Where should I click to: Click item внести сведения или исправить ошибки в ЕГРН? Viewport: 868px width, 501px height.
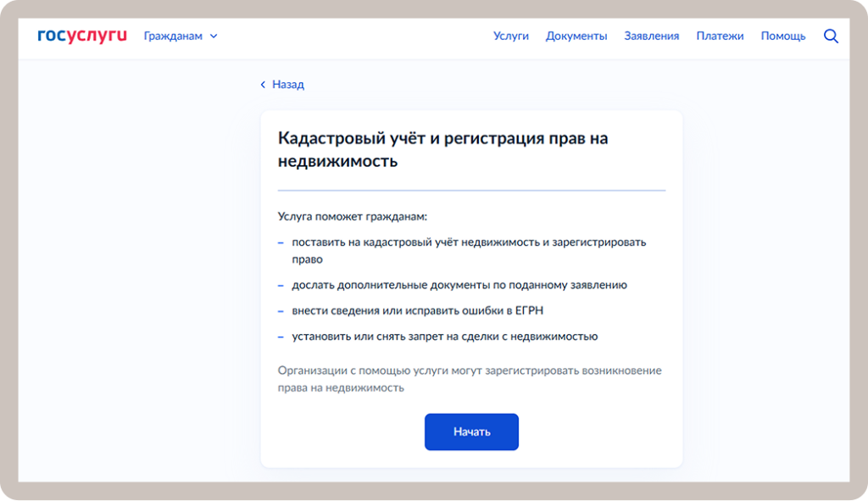[x=417, y=310]
